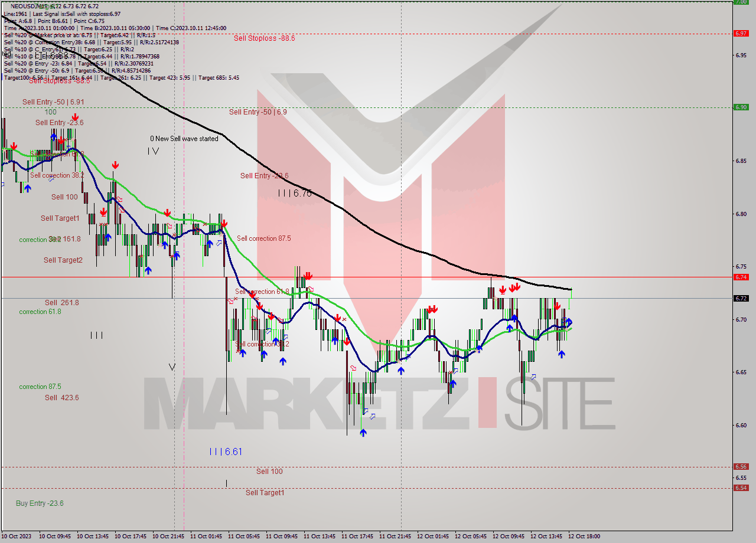This screenshot has height=543, width=756.
Task: Click '11 Oct 05:45' on the time axis
Action: (244, 537)
